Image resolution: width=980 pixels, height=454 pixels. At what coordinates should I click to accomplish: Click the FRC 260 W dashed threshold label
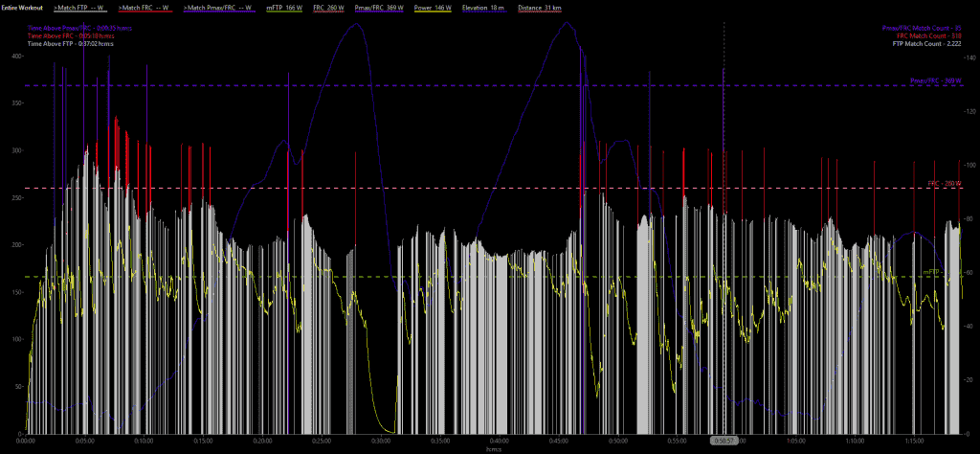coord(944,183)
